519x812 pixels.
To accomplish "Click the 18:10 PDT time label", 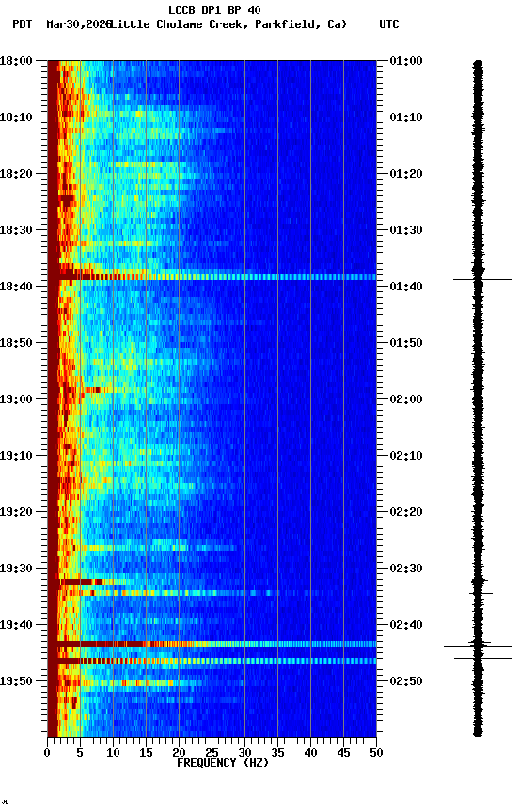I will [x=16, y=117].
